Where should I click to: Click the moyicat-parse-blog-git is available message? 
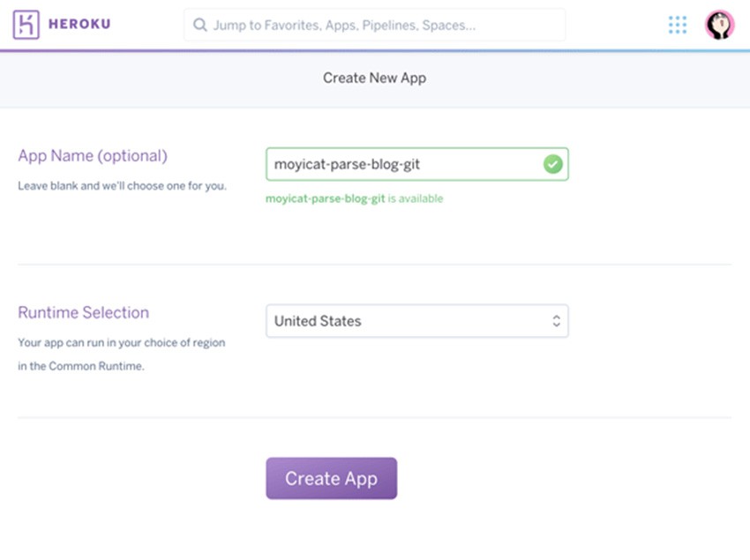[355, 199]
